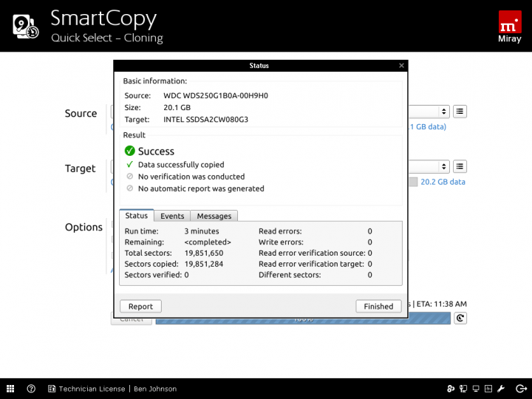Click the 3 minutes run time value
This screenshot has width=532, height=399.
coord(202,231)
